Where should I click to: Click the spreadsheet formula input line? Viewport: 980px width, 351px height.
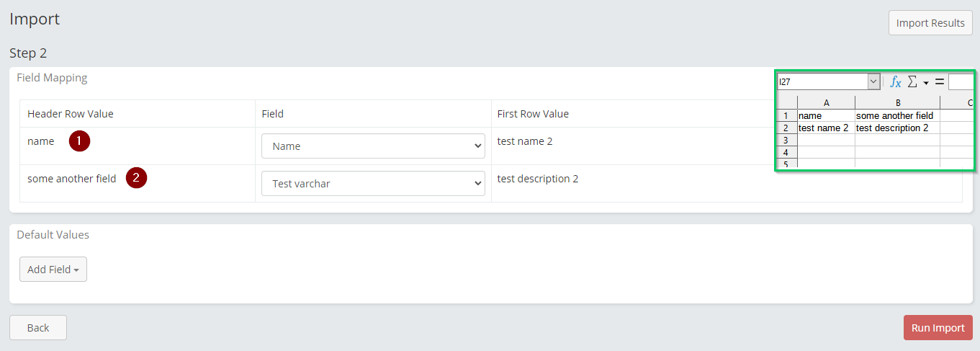coord(961,82)
